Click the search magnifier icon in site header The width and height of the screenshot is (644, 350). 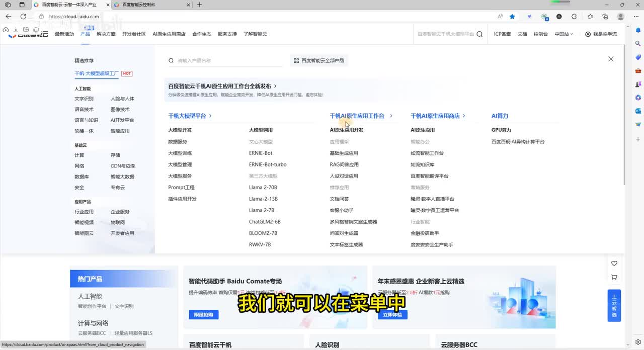pyautogui.click(x=479, y=34)
